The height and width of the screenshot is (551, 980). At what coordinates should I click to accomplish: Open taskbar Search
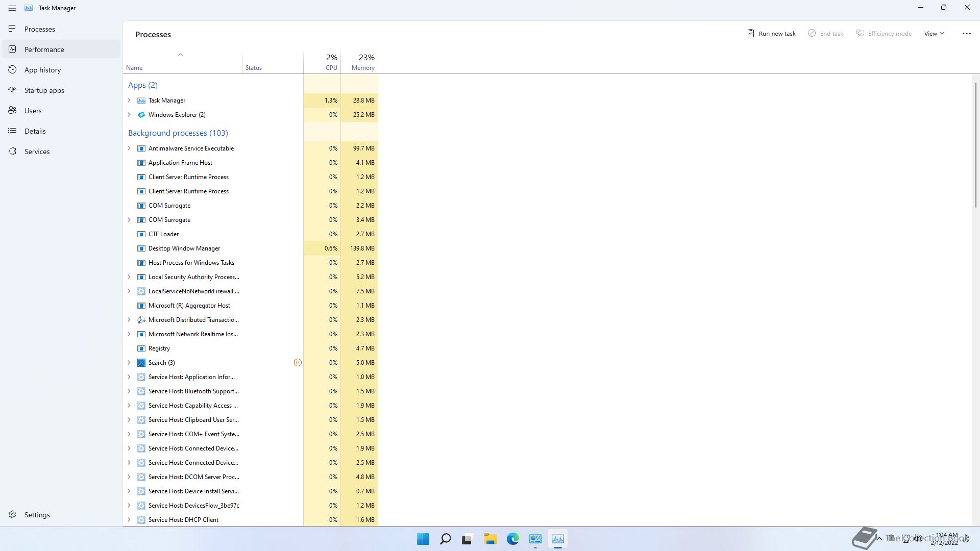pyautogui.click(x=445, y=539)
